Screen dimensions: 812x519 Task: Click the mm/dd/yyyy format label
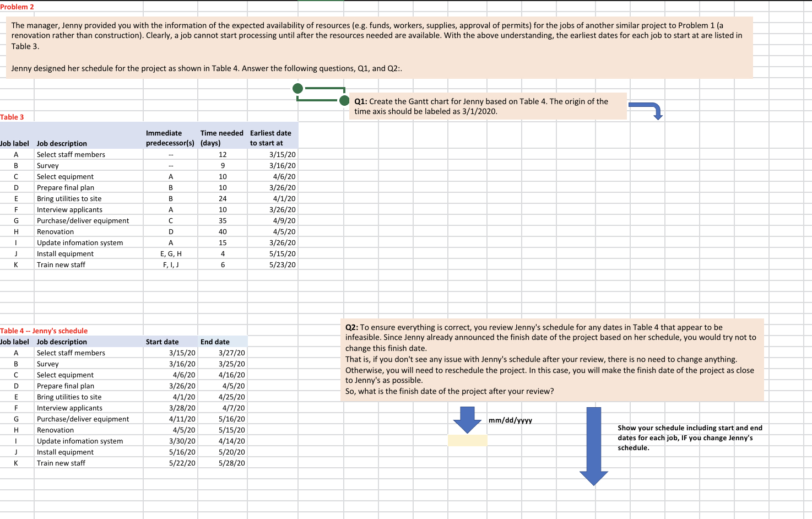(510, 419)
